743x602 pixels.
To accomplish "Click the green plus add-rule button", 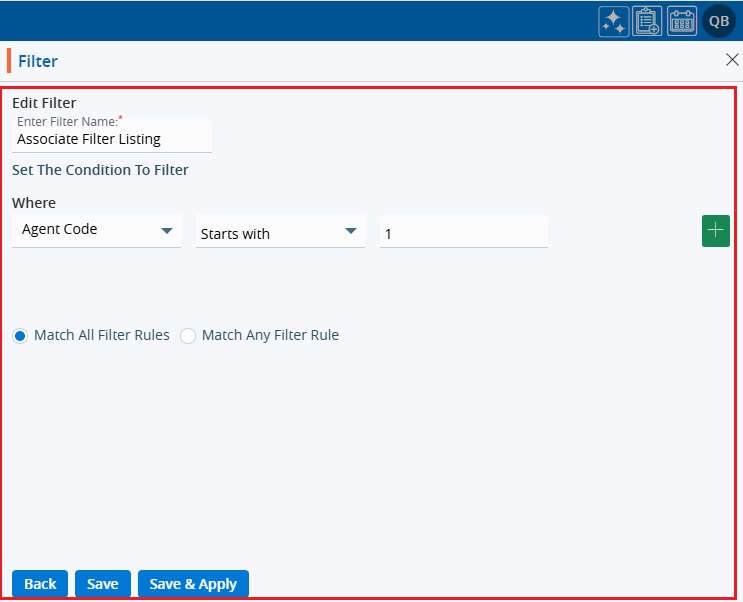I will 716,230.
